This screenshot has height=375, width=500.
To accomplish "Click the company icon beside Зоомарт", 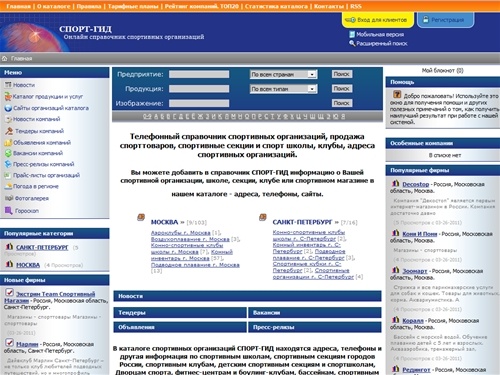I will pyautogui.click(x=395, y=270).
